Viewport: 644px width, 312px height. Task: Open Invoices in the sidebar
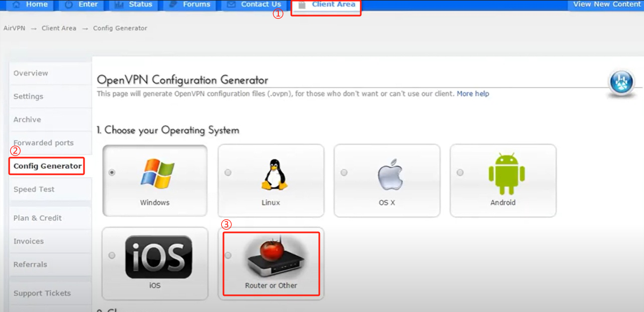(x=50, y=242)
